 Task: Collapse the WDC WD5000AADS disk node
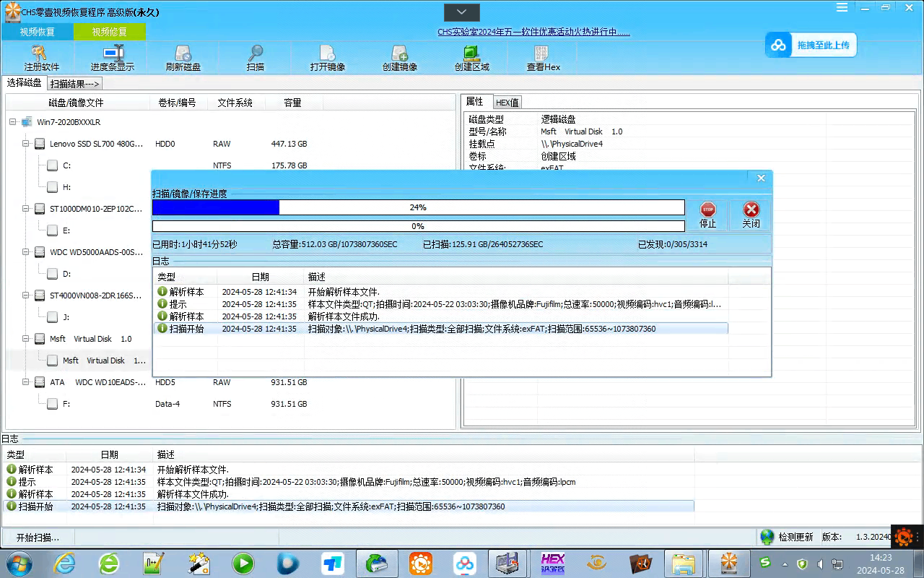point(26,252)
